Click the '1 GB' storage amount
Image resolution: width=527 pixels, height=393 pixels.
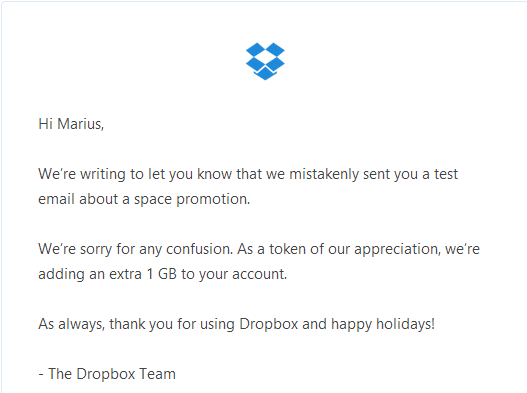point(161,274)
